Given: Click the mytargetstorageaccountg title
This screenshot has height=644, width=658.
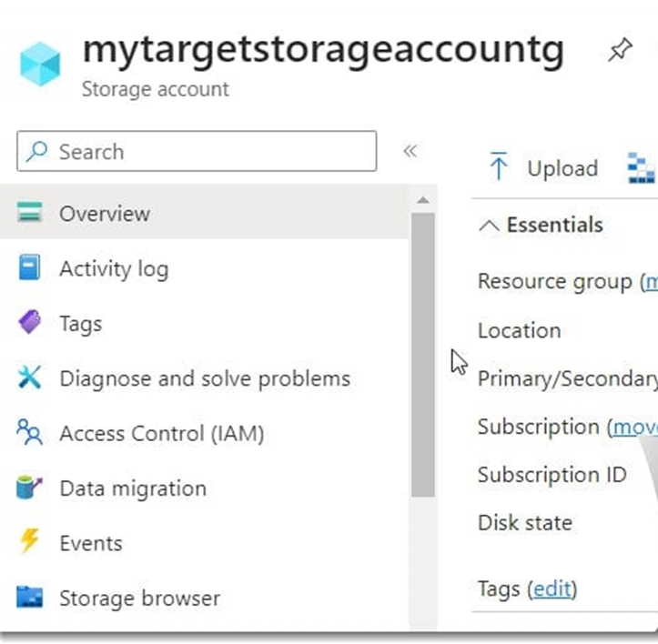Looking at the screenshot, I should 324,51.
